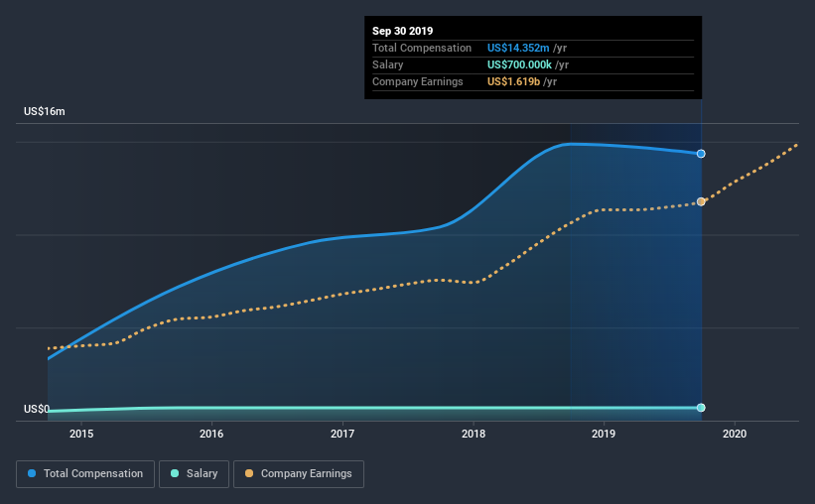This screenshot has width=815, height=504.
Task: Click the US$16m y-axis label
Action: point(45,112)
